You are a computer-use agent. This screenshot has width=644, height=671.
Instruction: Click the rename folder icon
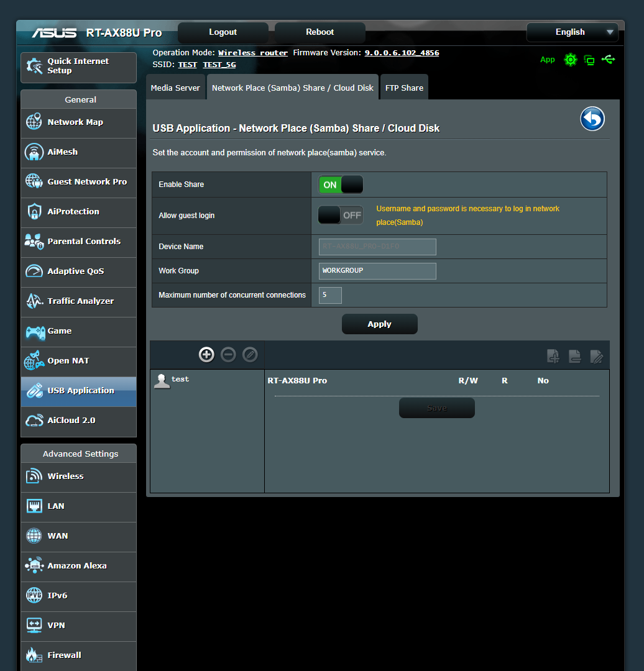[597, 356]
